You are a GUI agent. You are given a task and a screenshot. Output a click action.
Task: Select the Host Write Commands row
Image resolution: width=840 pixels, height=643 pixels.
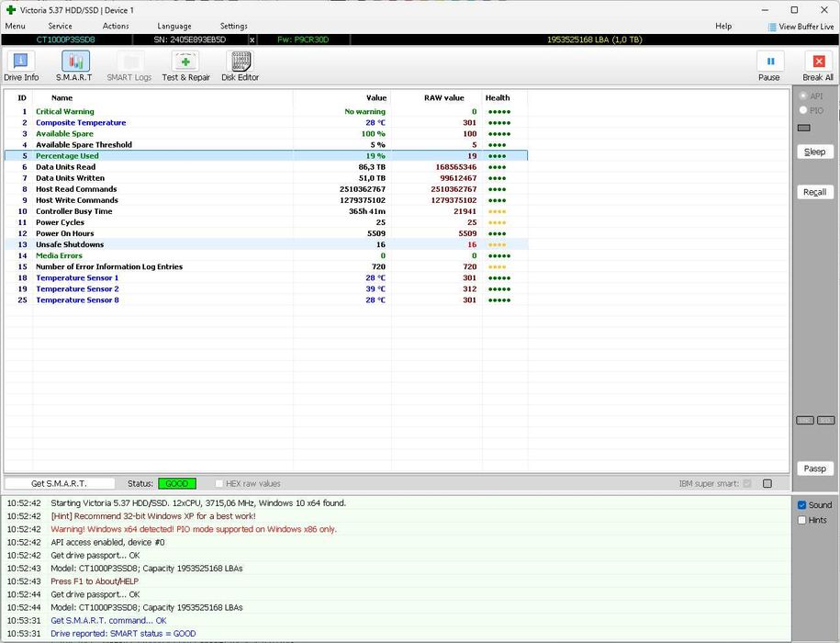(265, 200)
